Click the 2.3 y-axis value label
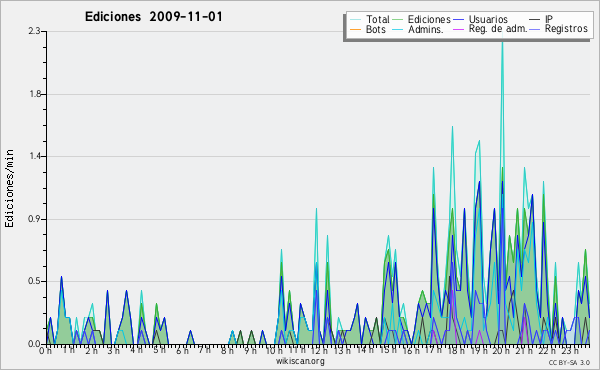The image size is (600, 370). click(x=34, y=31)
